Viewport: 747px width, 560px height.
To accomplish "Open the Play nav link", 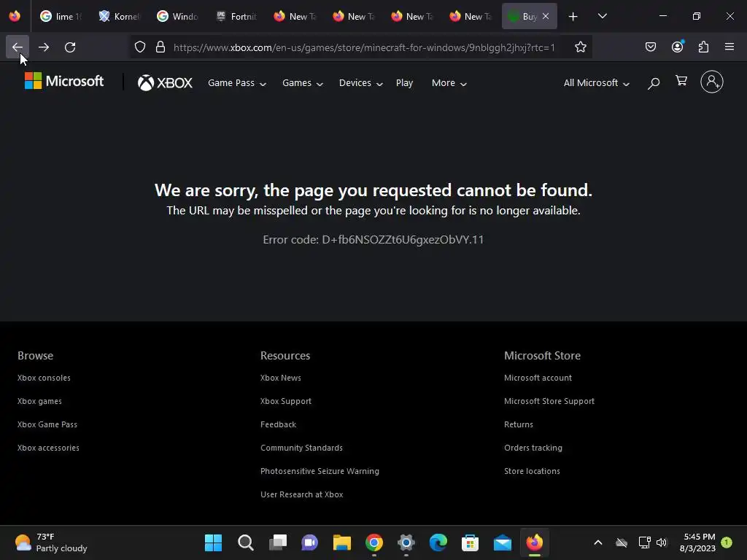I will coord(404,83).
